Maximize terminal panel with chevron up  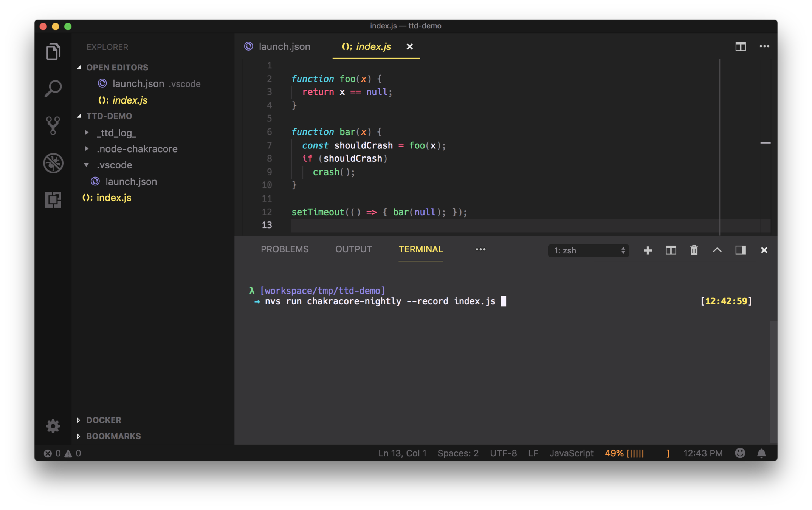point(717,250)
